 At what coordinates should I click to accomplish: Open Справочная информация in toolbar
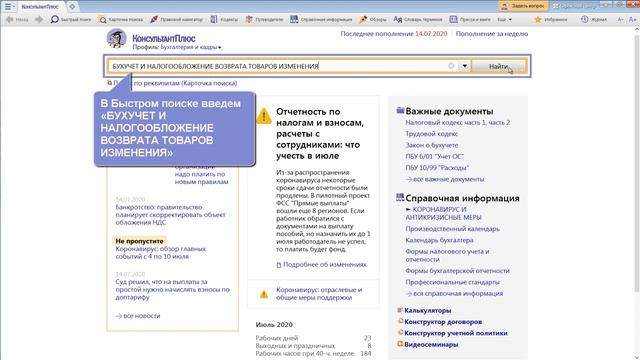tap(321, 19)
